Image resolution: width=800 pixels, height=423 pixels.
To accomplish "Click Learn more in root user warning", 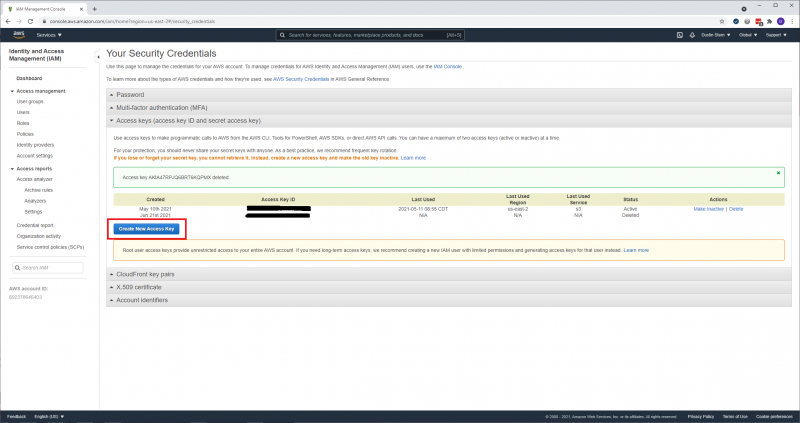I will pyautogui.click(x=636, y=251).
